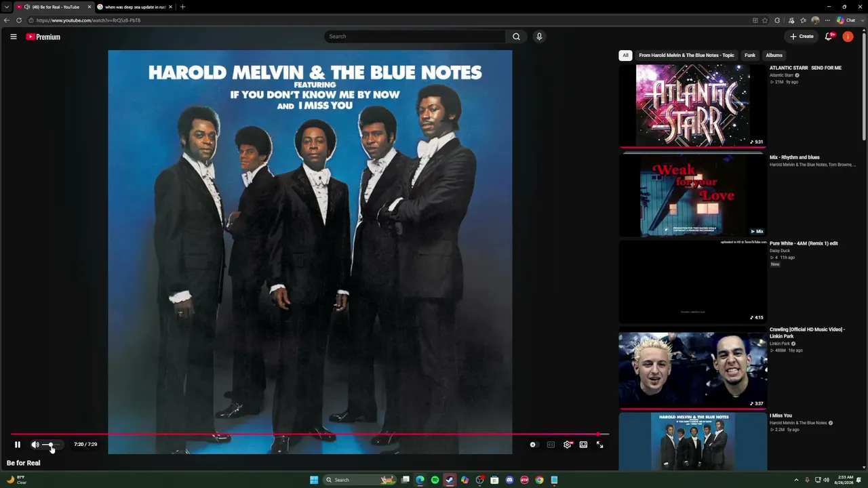Open the video player settings gear
The height and width of the screenshot is (488, 868).
[x=568, y=445]
